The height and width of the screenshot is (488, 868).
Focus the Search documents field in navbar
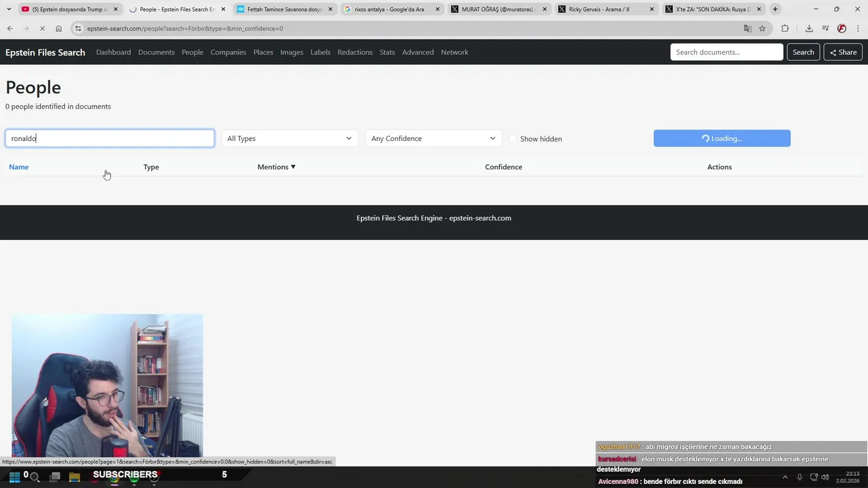pos(727,52)
